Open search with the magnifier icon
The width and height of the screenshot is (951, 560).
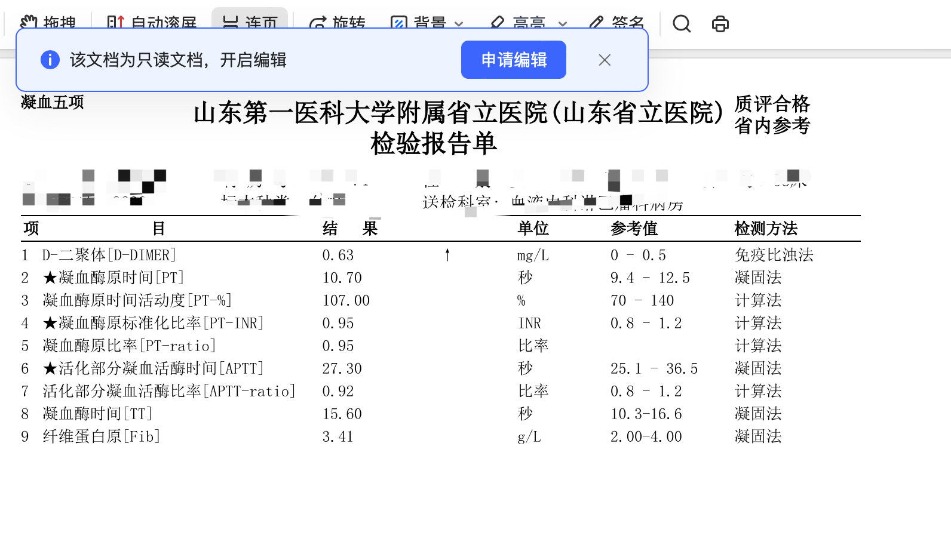682,24
